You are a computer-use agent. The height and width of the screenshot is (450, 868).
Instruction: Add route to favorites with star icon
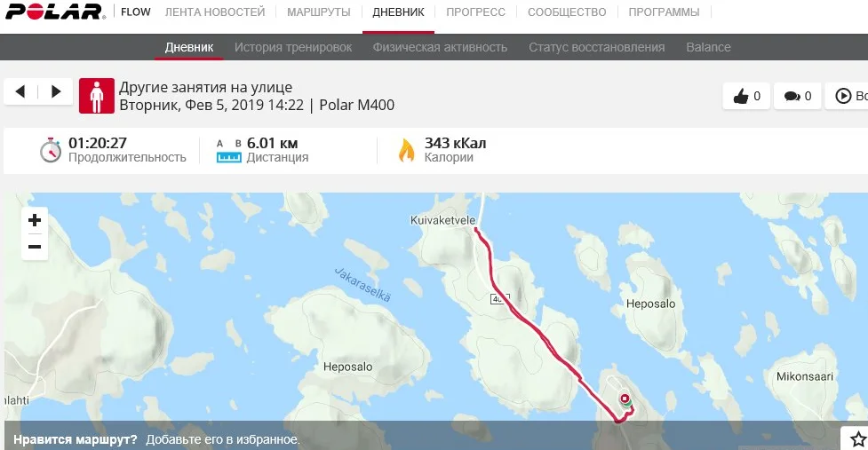coord(857,439)
